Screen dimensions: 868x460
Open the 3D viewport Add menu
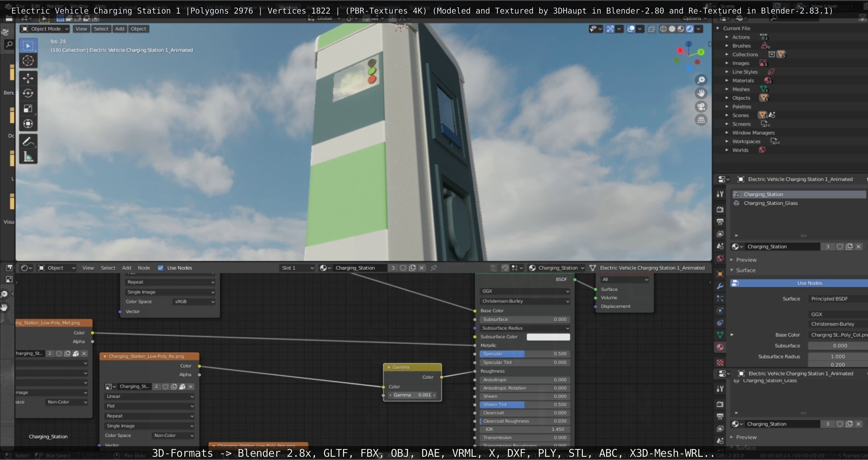(x=120, y=29)
